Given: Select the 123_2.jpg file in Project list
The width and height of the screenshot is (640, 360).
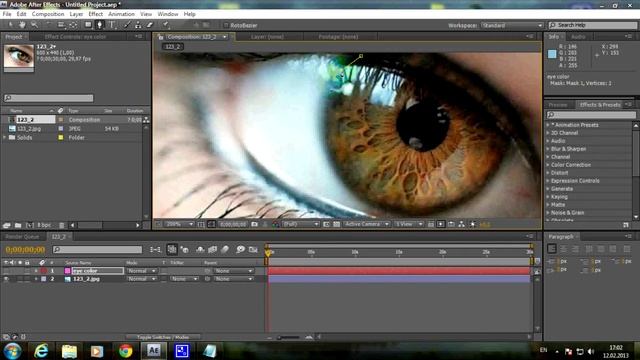Looking at the screenshot, I should [x=29, y=129].
